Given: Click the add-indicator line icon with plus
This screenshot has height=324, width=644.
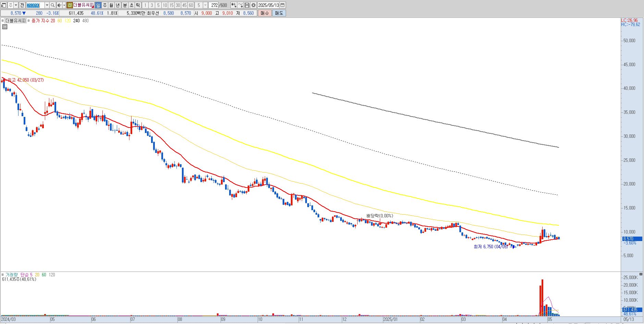Looking at the screenshot, I should click(240, 5).
